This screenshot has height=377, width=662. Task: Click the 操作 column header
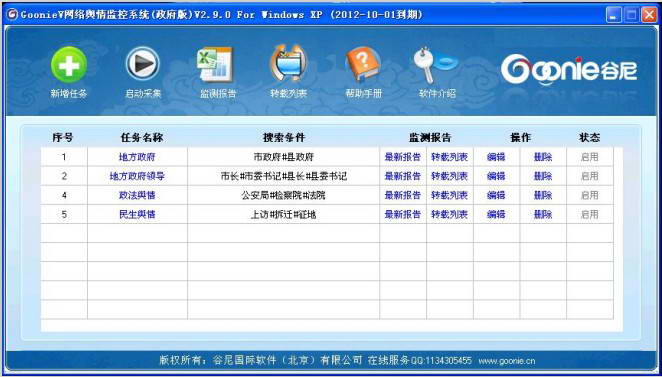[x=521, y=138]
